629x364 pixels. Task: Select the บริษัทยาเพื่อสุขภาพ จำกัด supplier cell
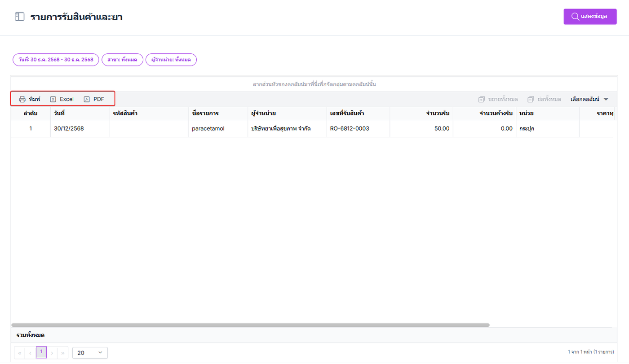(x=287, y=129)
